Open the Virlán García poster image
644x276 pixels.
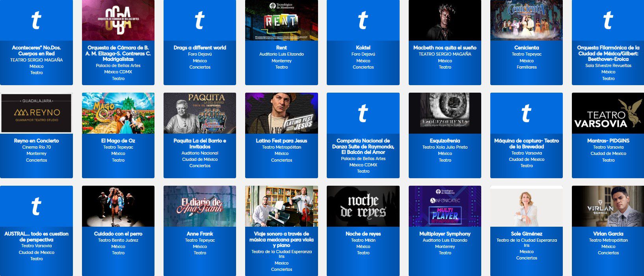pyautogui.click(x=608, y=206)
